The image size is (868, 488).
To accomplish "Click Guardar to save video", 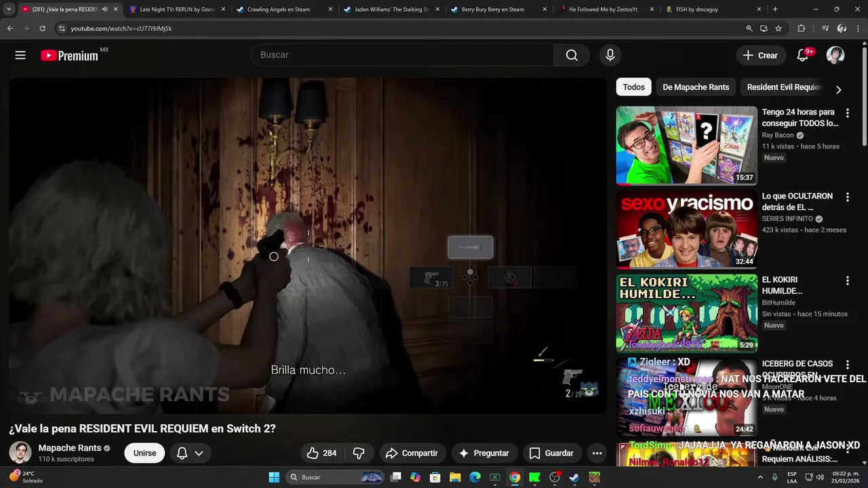I will tap(551, 453).
